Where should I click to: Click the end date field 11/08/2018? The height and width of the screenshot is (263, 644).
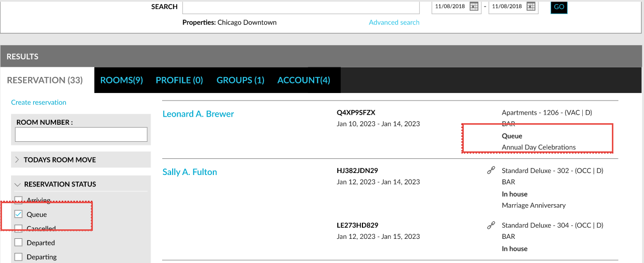(x=507, y=7)
